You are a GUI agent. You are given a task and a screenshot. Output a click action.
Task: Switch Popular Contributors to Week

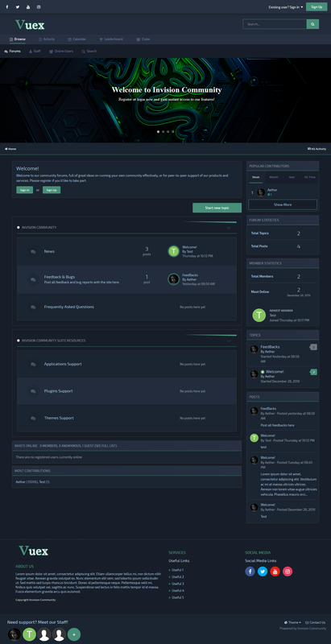[x=256, y=177]
